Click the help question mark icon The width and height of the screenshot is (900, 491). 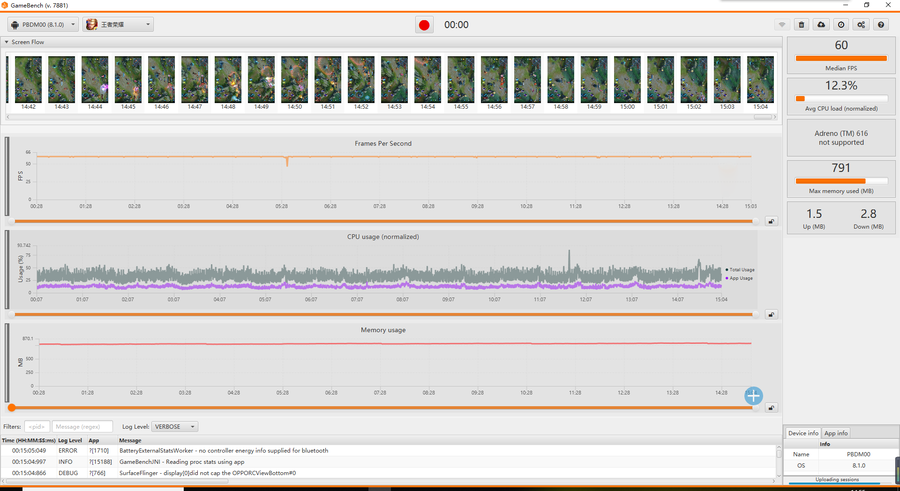[881, 25]
